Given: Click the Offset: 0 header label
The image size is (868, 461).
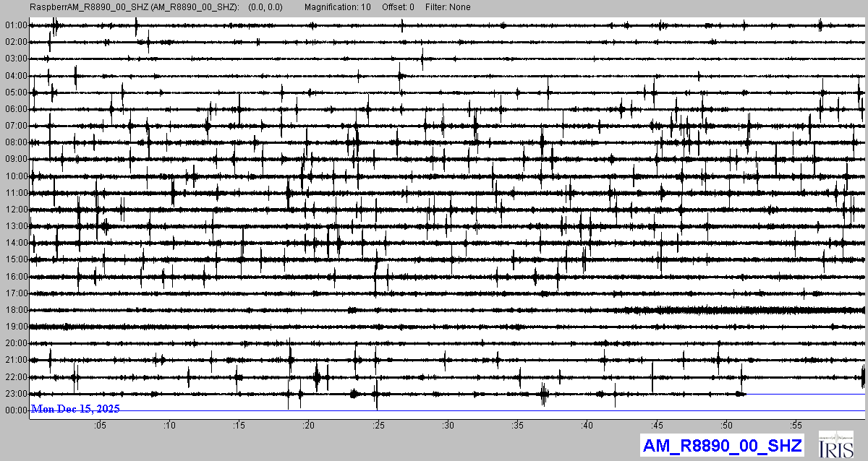Looking at the screenshot, I should [399, 7].
